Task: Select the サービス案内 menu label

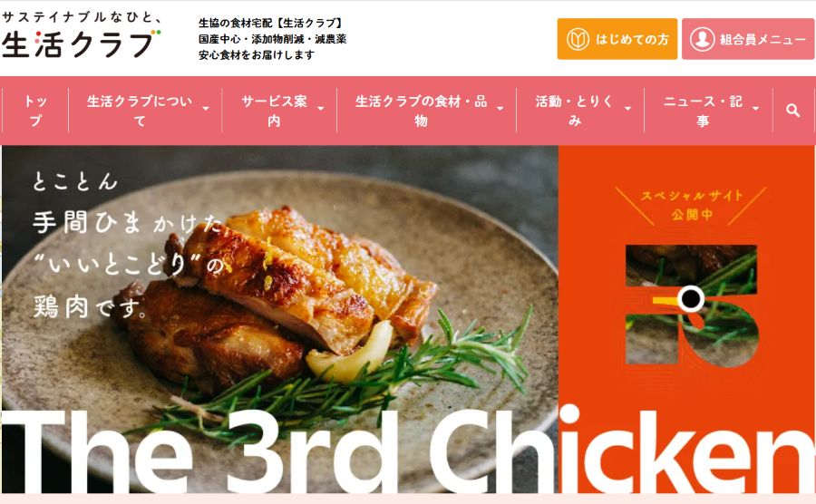Action: click(274, 111)
